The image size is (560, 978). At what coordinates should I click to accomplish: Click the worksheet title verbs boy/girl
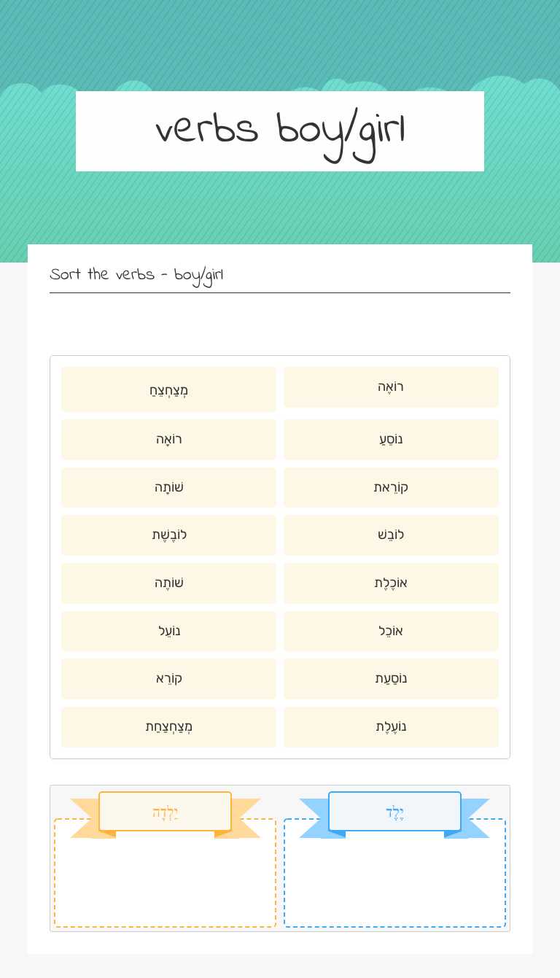tap(280, 131)
